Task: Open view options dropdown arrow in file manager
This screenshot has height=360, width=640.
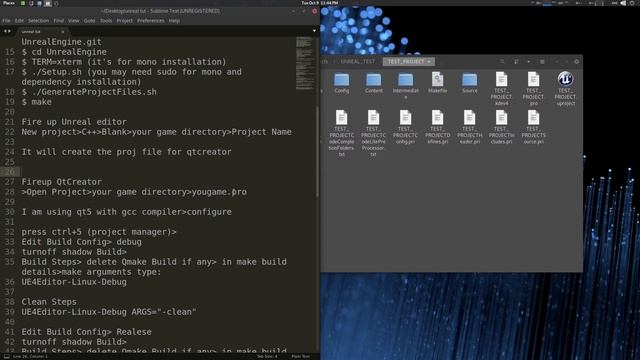Action: 529,62
